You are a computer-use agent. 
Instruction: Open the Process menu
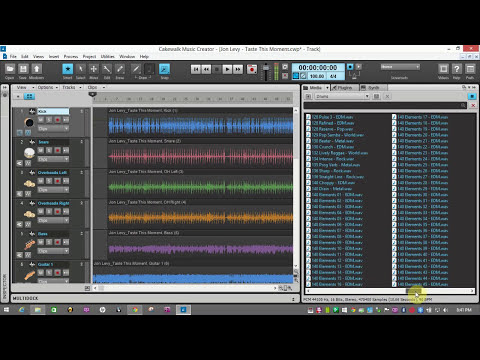71,56
